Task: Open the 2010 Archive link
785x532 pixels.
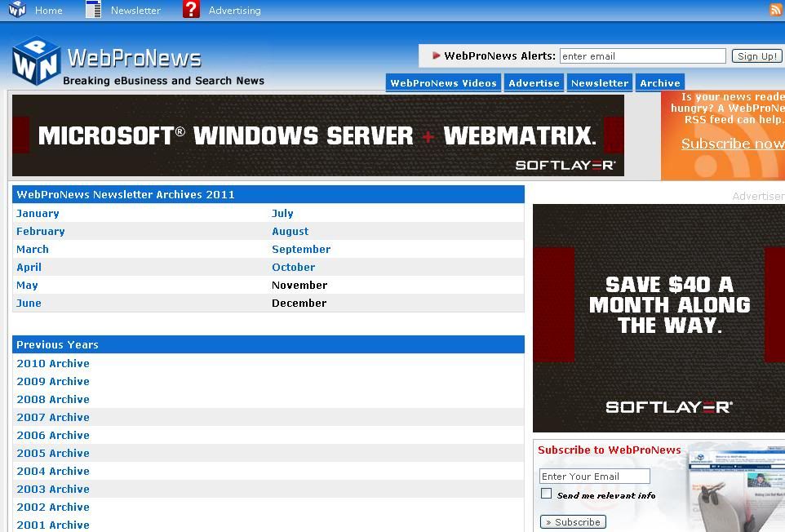Action: (53, 363)
